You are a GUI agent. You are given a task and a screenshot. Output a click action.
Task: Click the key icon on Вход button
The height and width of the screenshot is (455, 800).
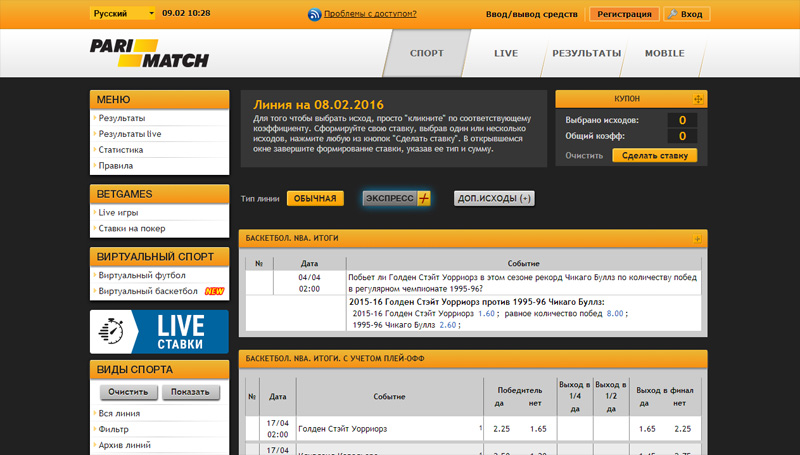click(x=672, y=14)
